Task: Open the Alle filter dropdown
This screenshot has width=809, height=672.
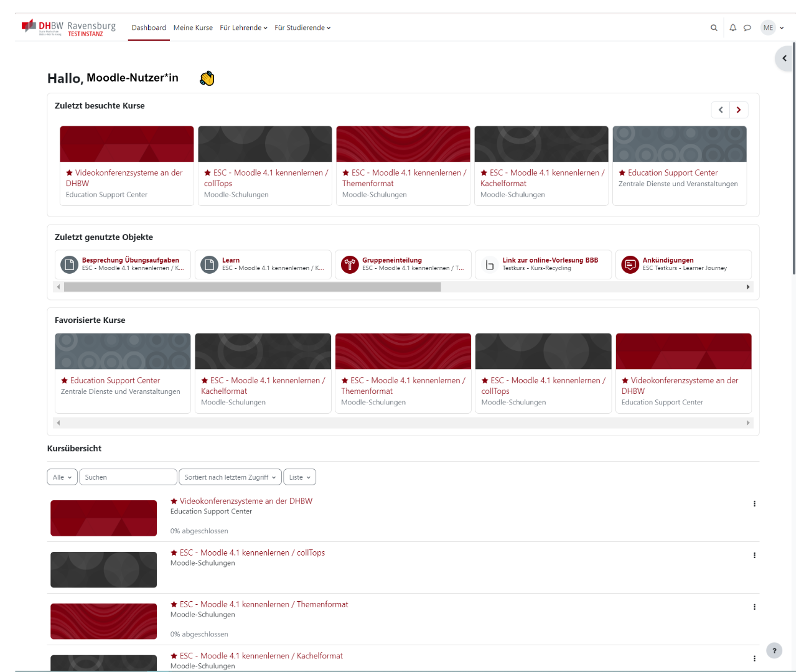Action: click(x=62, y=477)
